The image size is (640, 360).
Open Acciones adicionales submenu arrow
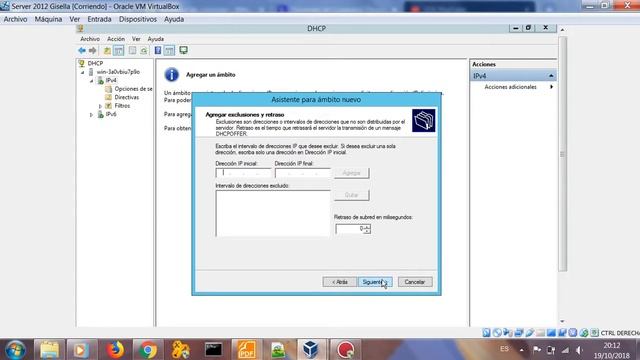551,87
